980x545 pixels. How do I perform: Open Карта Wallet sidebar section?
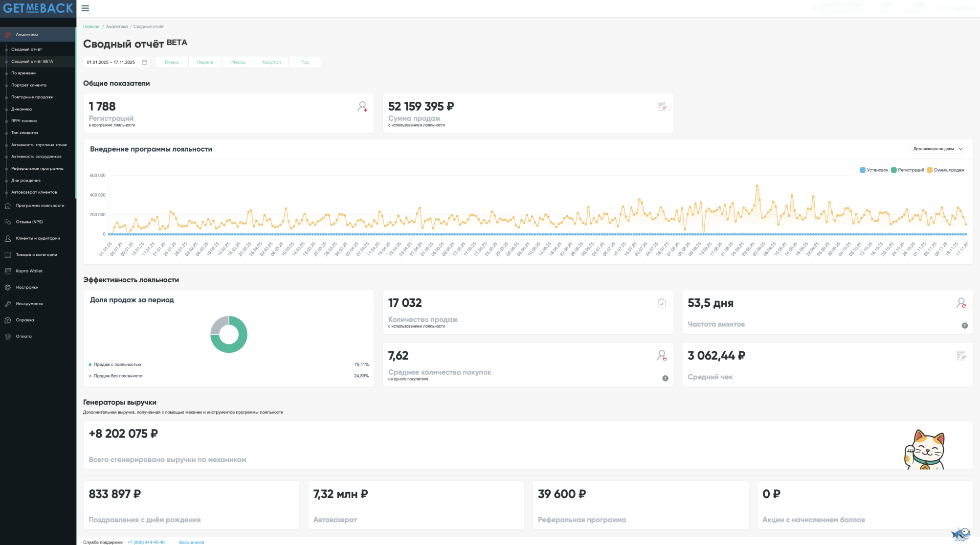[x=29, y=271]
